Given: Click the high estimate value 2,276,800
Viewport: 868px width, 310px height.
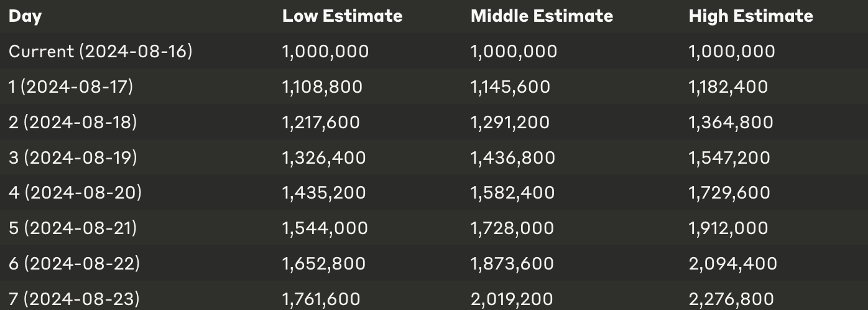Looking at the screenshot, I should (731, 299).
